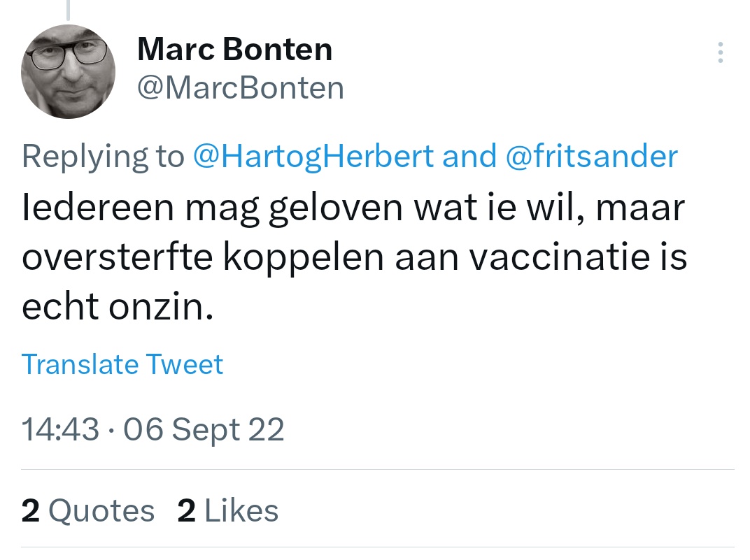Click Marc Bonten's profile picture
The image size is (750, 560).
(x=69, y=71)
